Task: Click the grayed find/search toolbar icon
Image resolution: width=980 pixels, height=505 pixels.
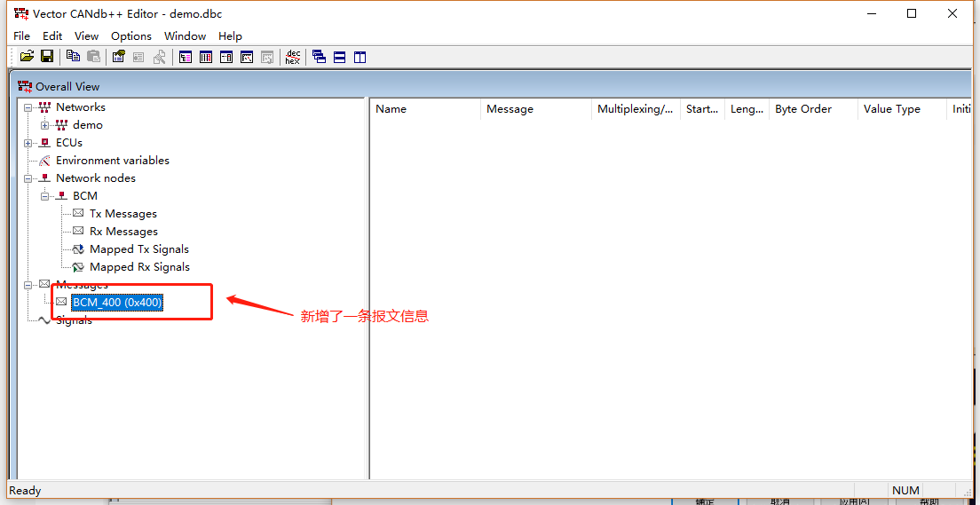Action: [159, 57]
